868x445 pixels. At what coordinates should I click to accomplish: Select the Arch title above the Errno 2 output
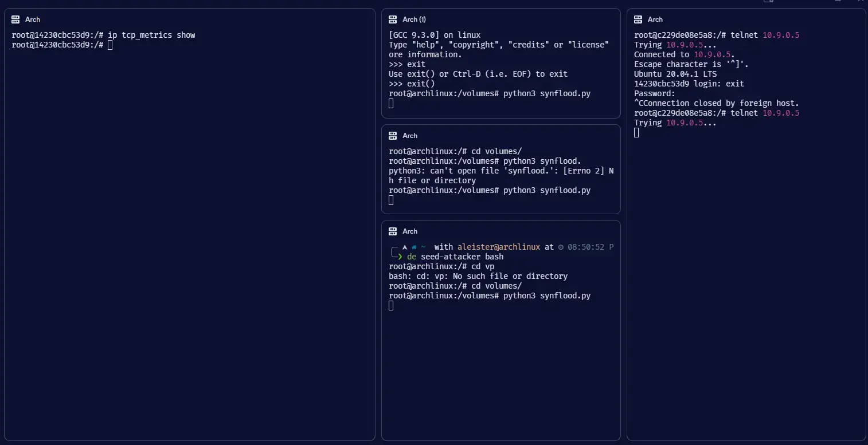click(410, 136)
